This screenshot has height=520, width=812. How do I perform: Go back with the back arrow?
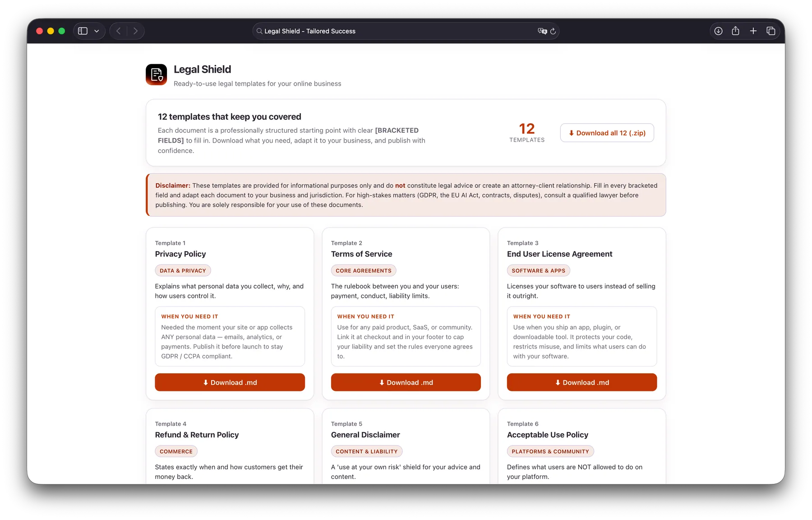point(119,31)
